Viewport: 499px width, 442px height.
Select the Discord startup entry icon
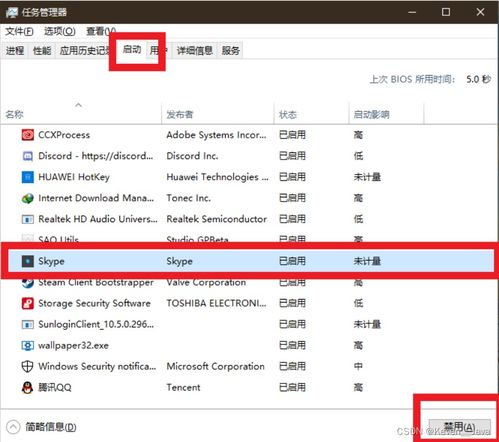coord(28,156)
